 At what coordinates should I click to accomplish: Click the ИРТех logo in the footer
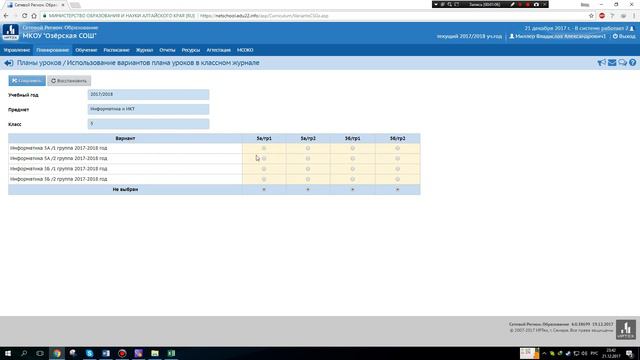coord(626,329)
